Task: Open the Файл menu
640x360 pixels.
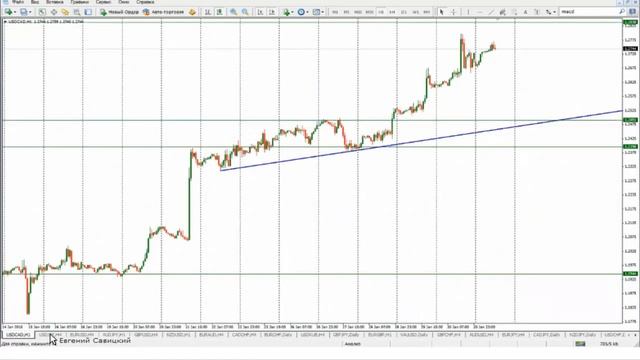Action: [18, 2]
